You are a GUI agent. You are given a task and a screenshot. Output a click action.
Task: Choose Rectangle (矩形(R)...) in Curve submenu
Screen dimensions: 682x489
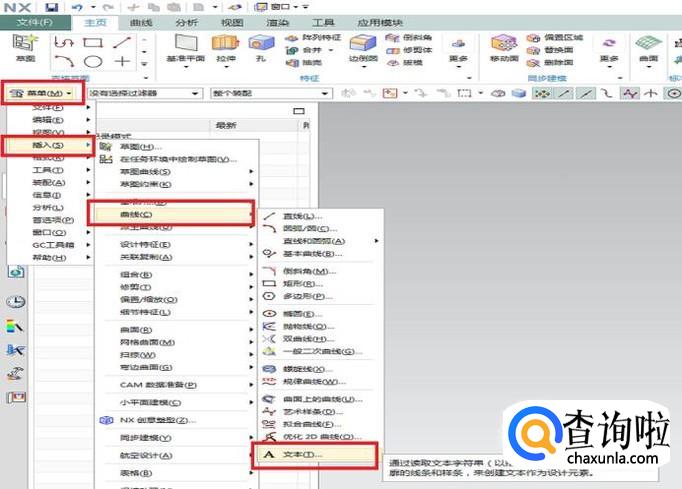(x=321, y=284)
